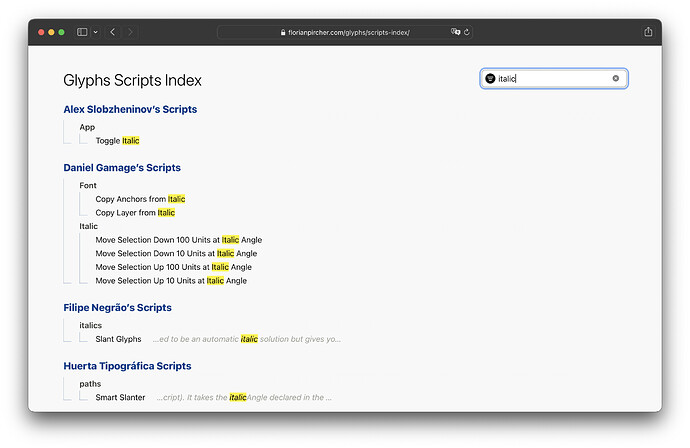Click the translate icon in address bar

[x=455, y=32]
